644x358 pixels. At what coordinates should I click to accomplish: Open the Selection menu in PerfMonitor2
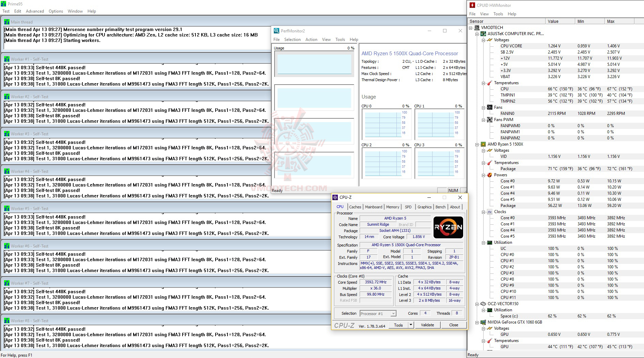tap(292, 40)
